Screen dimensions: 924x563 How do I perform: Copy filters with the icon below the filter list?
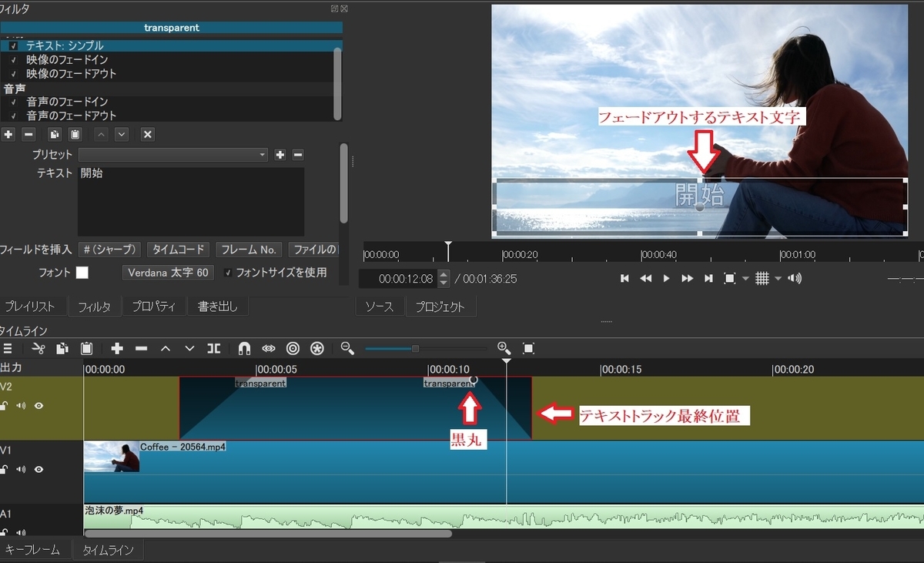[55, 134]
